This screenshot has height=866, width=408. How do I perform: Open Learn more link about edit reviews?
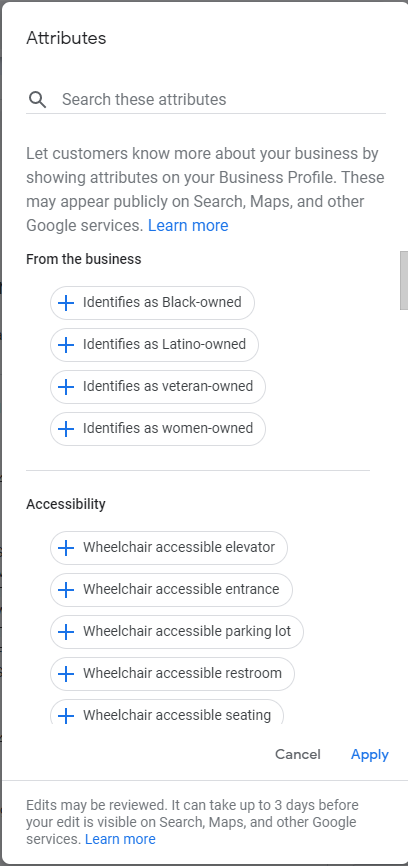coord(120,839)
